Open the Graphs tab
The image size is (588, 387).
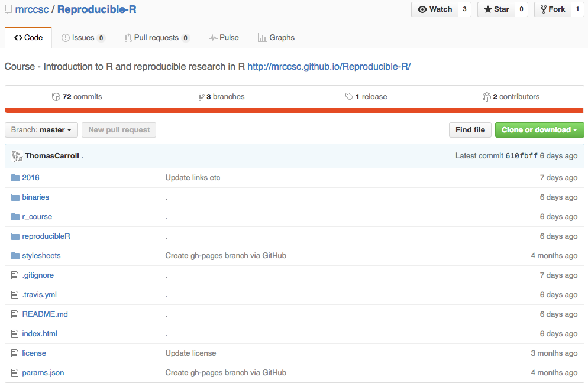pyautogui.click(x=276, y=38)
